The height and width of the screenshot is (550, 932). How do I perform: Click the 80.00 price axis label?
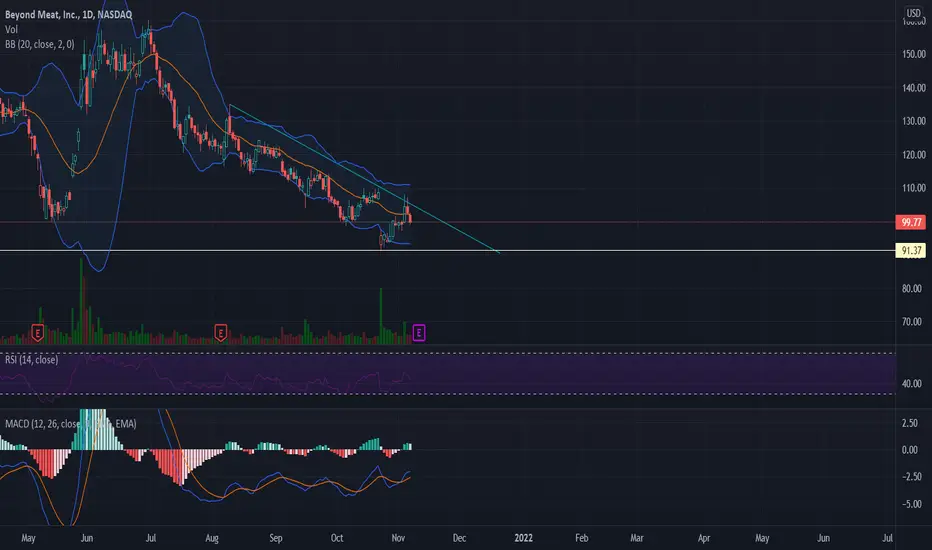[x=912, y=288]
